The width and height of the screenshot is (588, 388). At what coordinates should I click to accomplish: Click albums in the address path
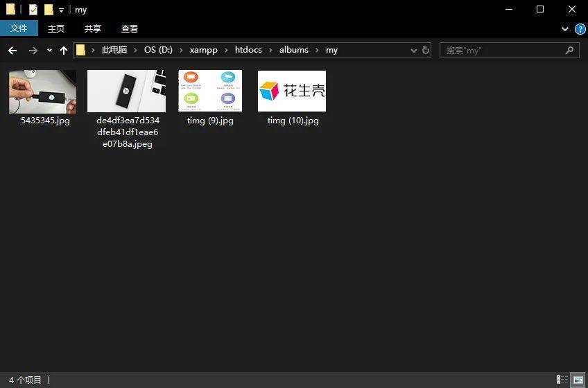click(293, 50)
